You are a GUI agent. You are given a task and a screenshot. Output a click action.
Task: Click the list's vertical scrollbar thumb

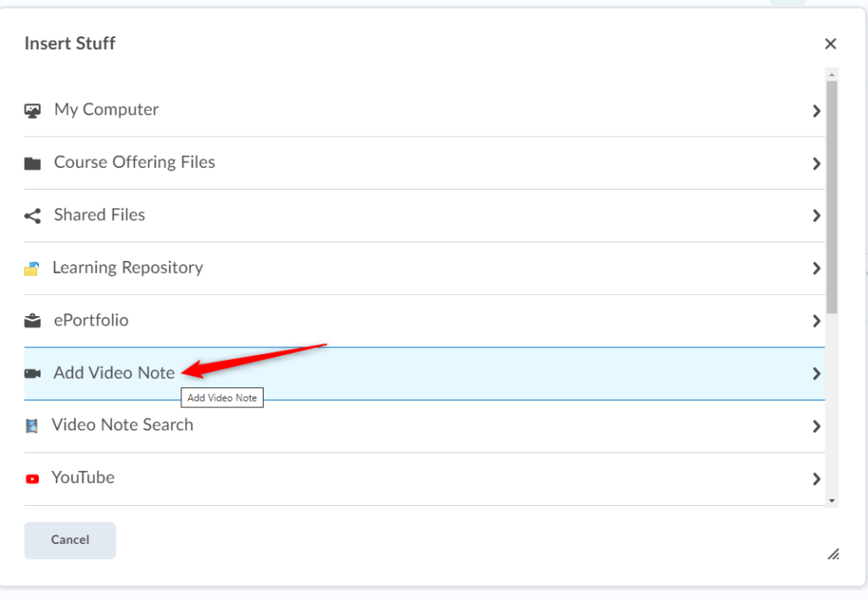832,195
